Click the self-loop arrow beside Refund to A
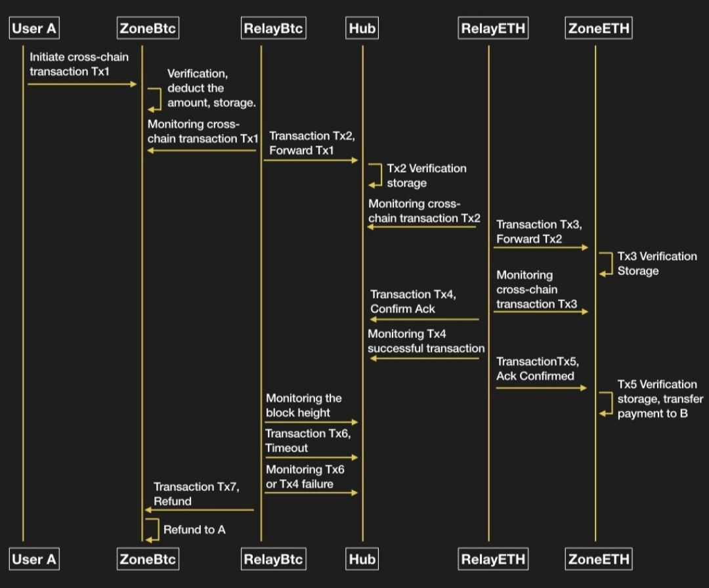The height and width of the screenshot is (588, 709). tap(152, 530)
